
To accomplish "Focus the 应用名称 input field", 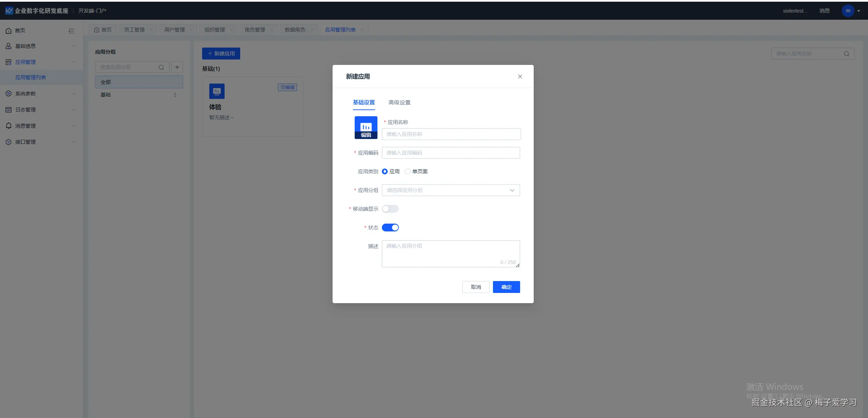I will [451, 134].
